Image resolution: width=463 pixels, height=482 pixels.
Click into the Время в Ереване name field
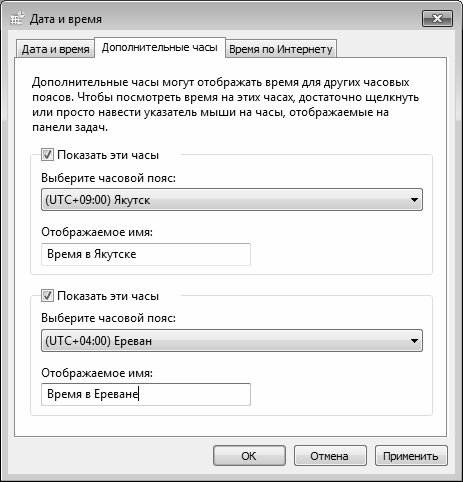[x=146, y=394]
